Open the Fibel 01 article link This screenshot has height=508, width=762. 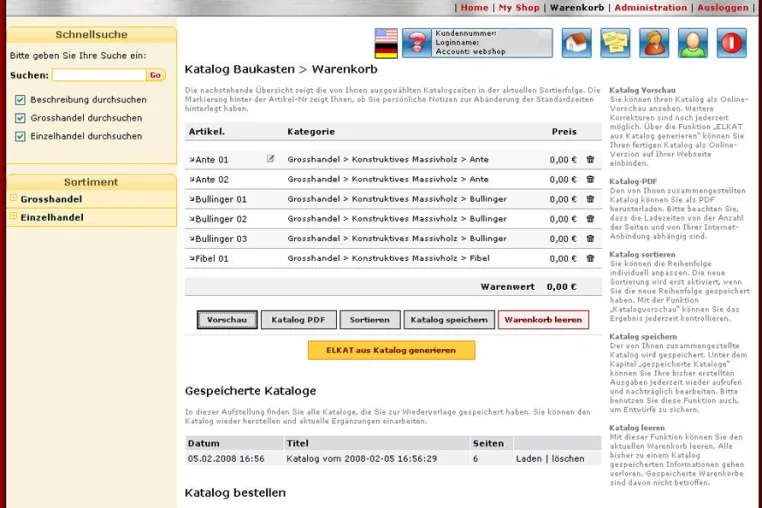[x=212, y=259]
